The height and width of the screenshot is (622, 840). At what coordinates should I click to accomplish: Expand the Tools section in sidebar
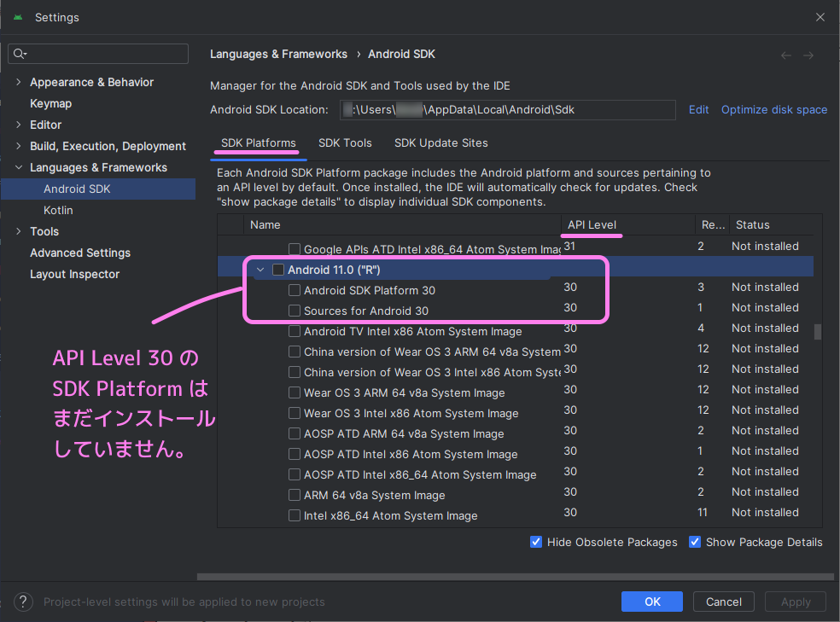[x=18, y=231]
